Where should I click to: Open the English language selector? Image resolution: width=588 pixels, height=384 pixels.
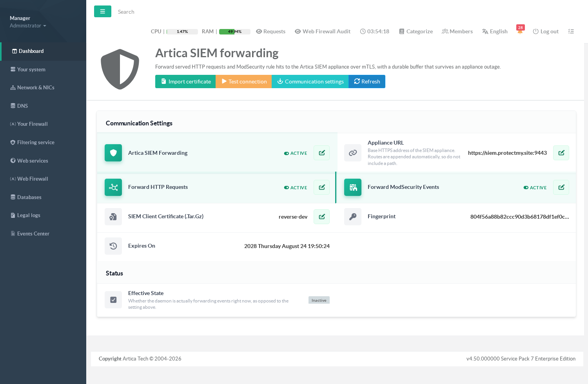tap(495, 31)
